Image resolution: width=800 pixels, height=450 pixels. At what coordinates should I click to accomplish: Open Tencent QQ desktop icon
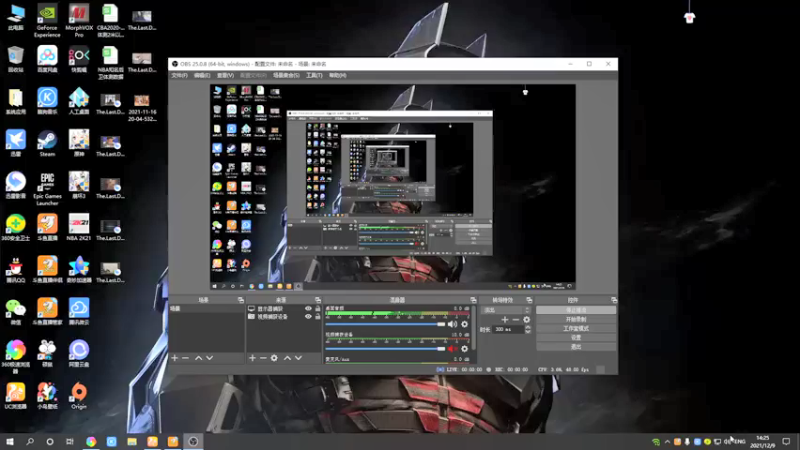16,270
